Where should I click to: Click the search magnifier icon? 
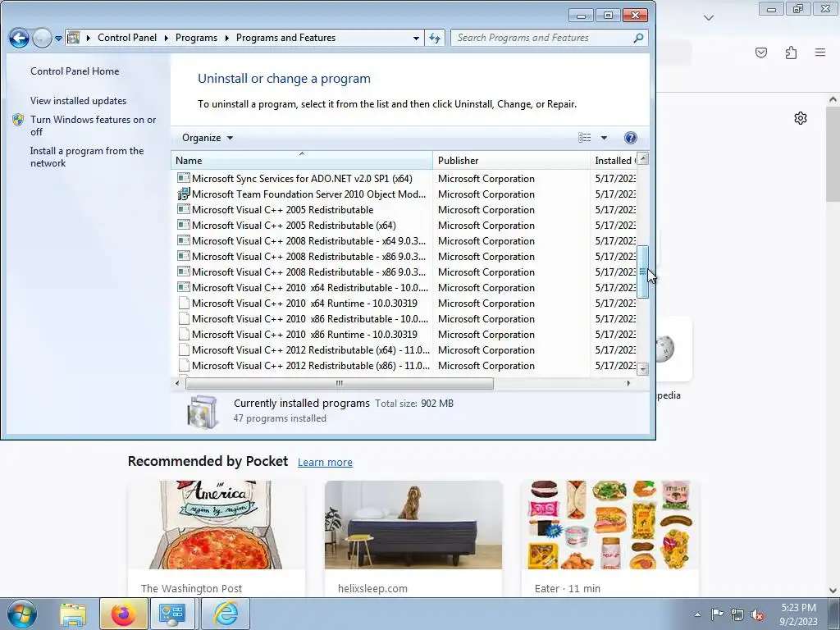coord(638,38)
